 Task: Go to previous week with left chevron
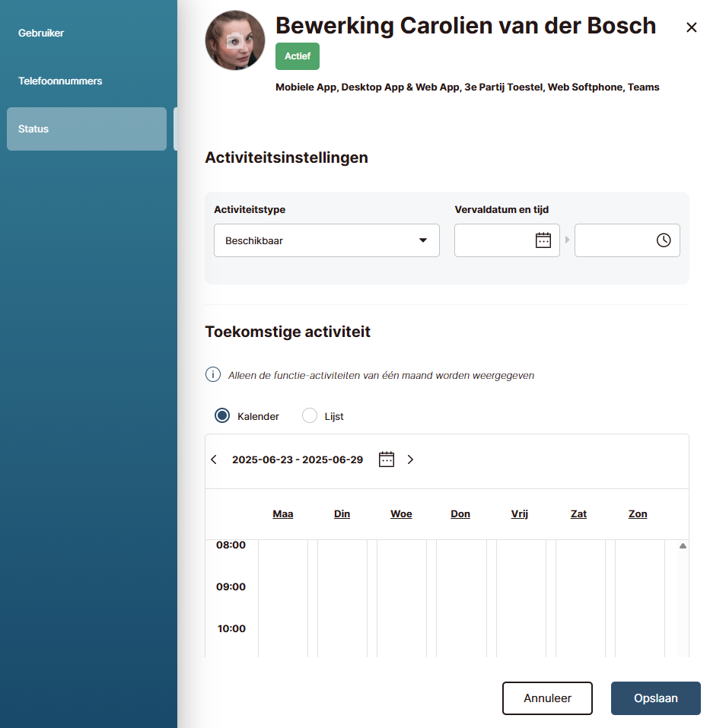pos(214,459)
